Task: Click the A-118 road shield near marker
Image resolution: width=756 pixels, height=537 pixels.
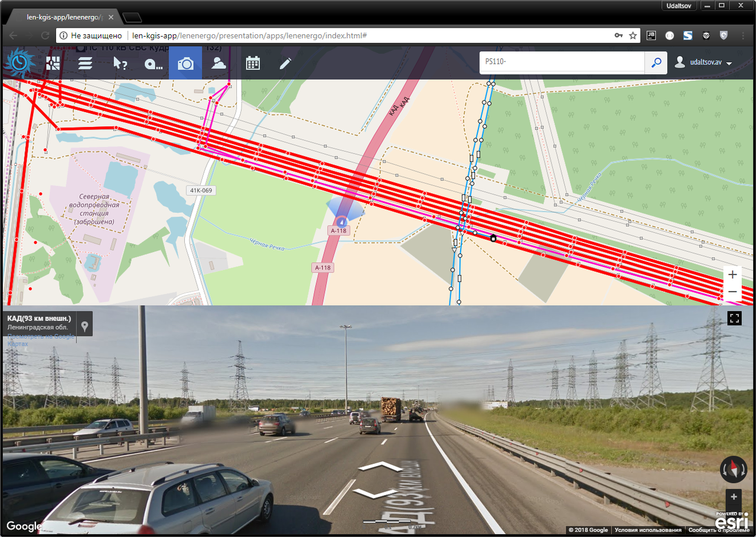Action: click(338, 231)
